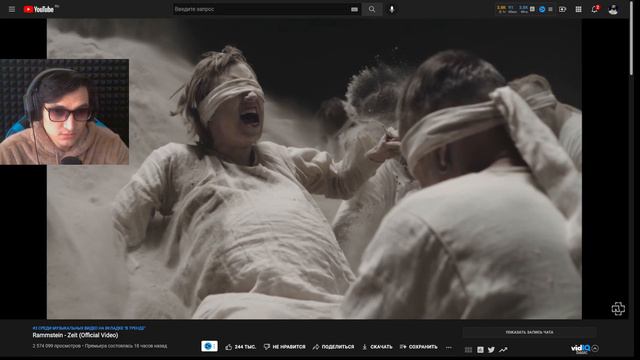
Task: Open notifications bell
Action: pyautogui.click(x=595, y=9)
